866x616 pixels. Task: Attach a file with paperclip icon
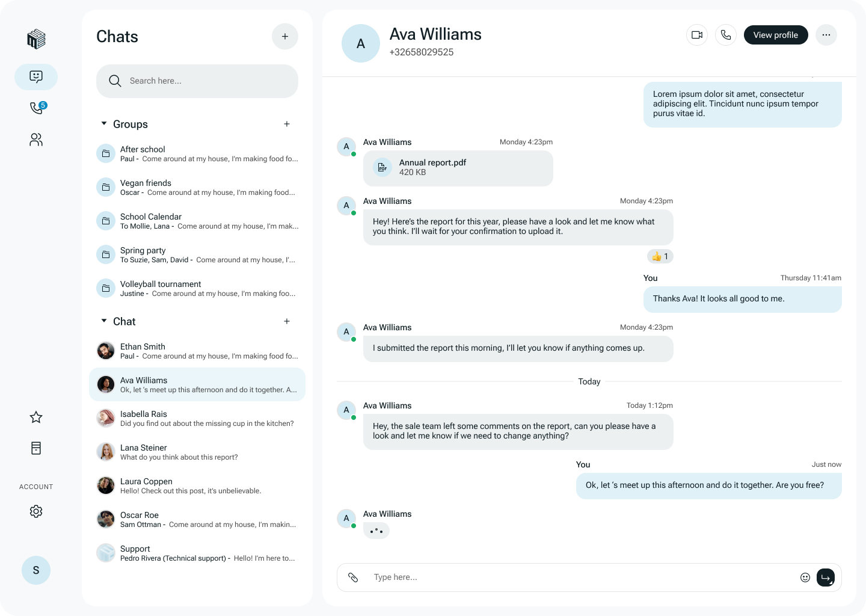pos(353,577)
